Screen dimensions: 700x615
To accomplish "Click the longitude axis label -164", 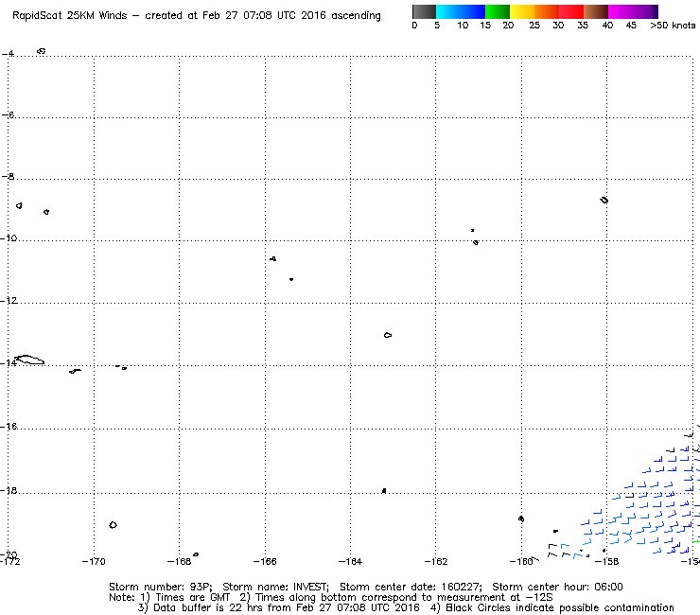I will coord(350,561).
